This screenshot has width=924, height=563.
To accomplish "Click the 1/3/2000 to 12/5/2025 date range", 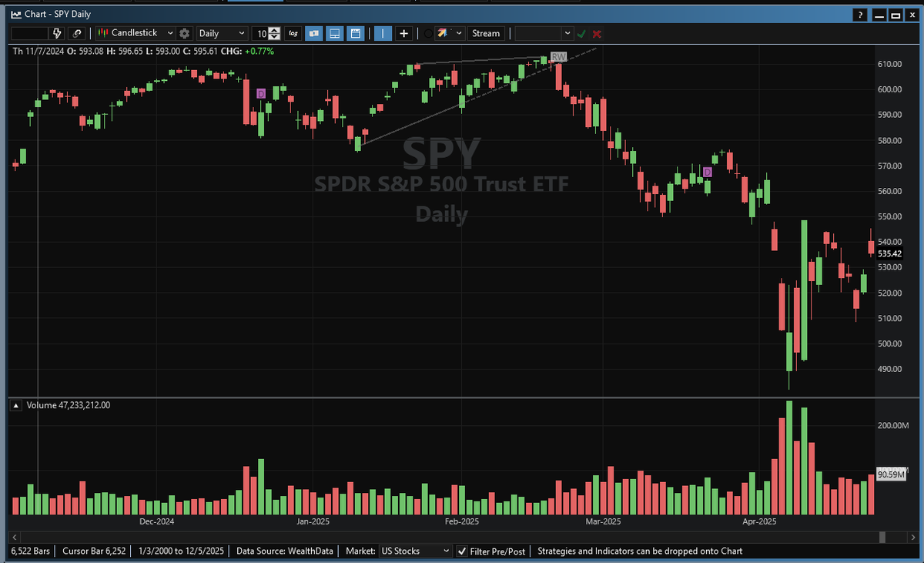I will pos(182,551).
